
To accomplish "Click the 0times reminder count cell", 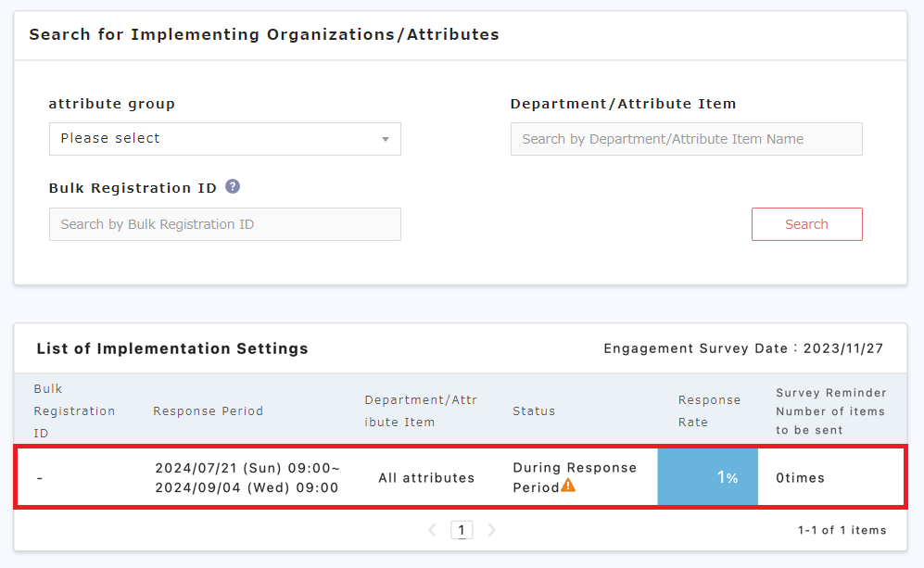I will [800, 478].
